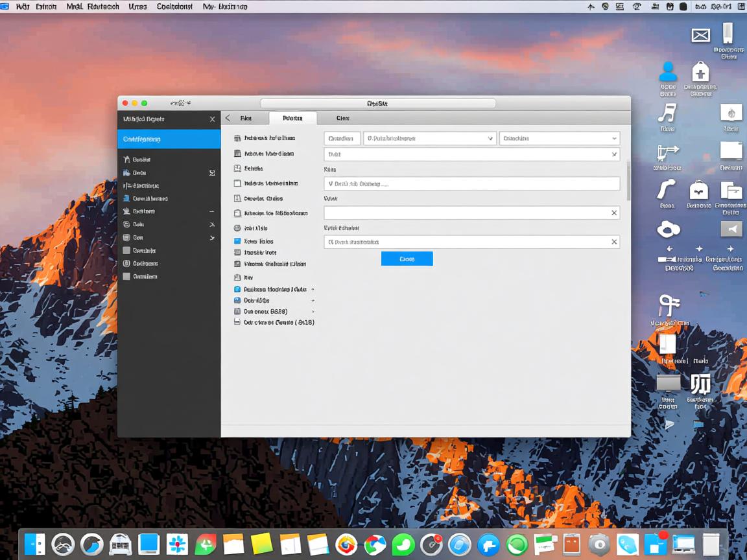Open System Preferences gear icon in Dock
Image resolution: width=747 pixels, height=560 pixels.
coord(599,544)
